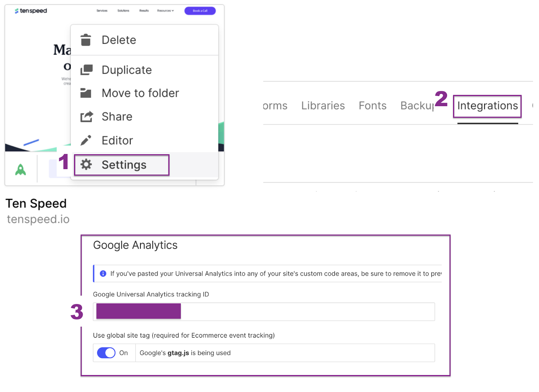Open the Libraries tab
539x392 pixels.
click(323, 106)
